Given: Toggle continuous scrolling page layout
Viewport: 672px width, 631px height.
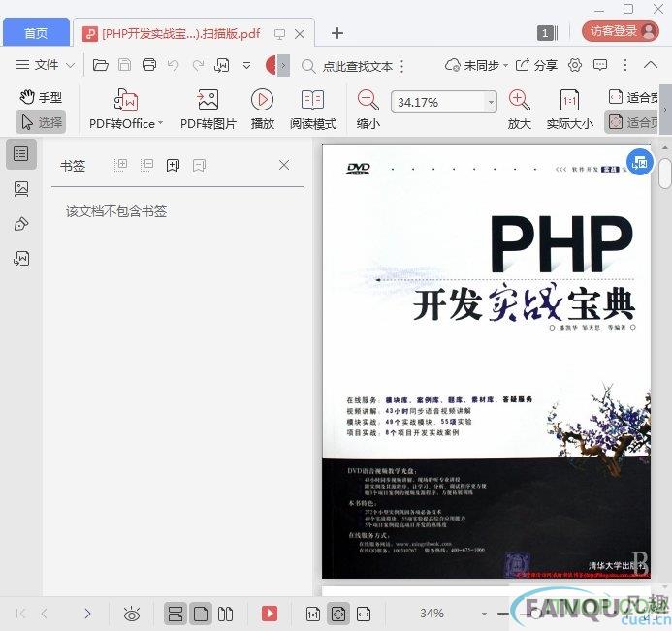Looking at the screenshot, I should click(176, 614).
